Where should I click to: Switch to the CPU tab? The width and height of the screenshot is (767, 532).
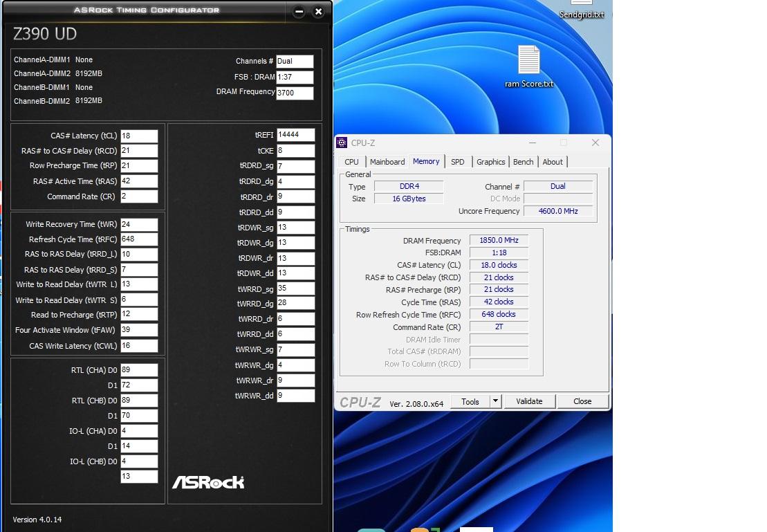pyautogui.click(x=352, y=162)
